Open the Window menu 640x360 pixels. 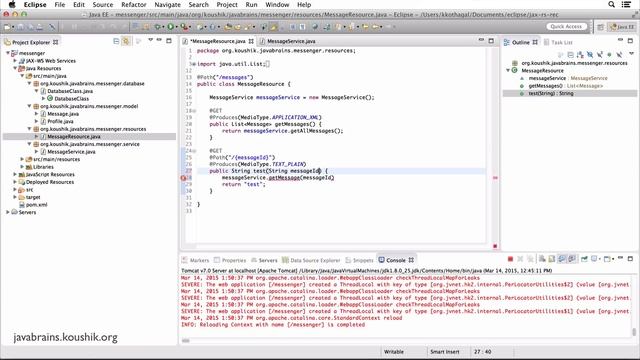(277, 4)
